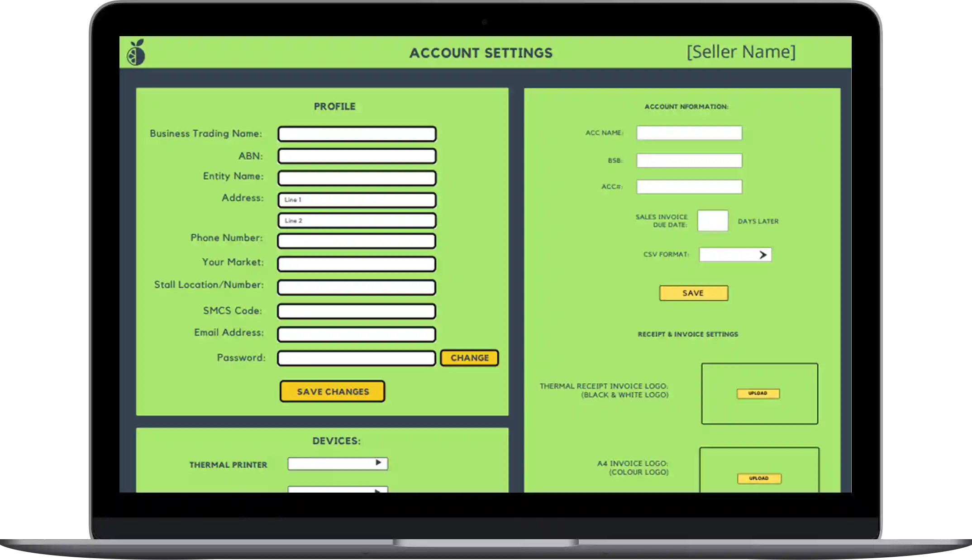Click the PROFILE section label
Screen dimensions: 972x560
coord(334,106)
